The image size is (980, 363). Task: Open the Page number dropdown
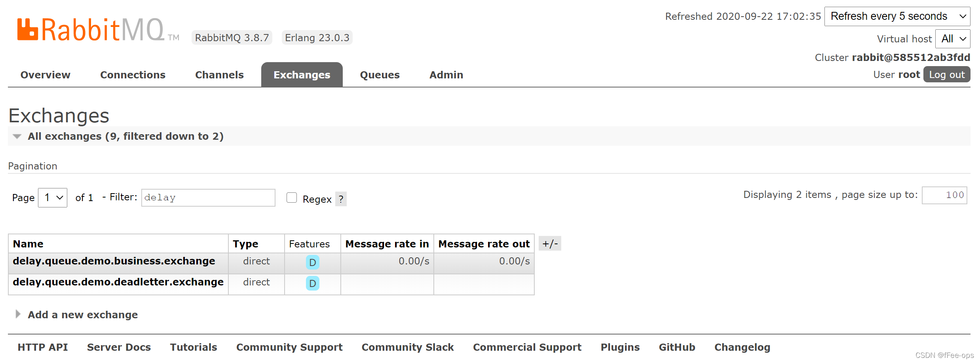(53, 198)
